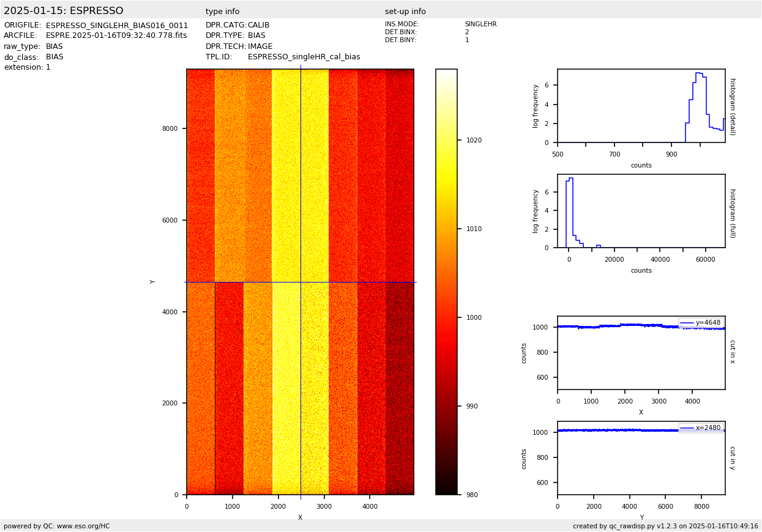762x532 pixels.
Task: Select the histogram (detail) plot
Action: (641, 106)
